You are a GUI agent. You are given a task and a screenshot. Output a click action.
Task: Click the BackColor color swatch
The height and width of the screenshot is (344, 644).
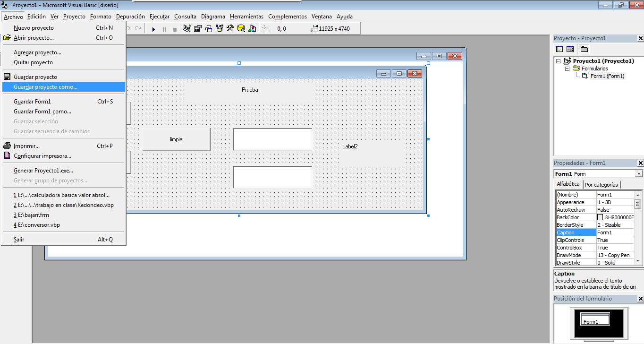click(x=600, y=217)
